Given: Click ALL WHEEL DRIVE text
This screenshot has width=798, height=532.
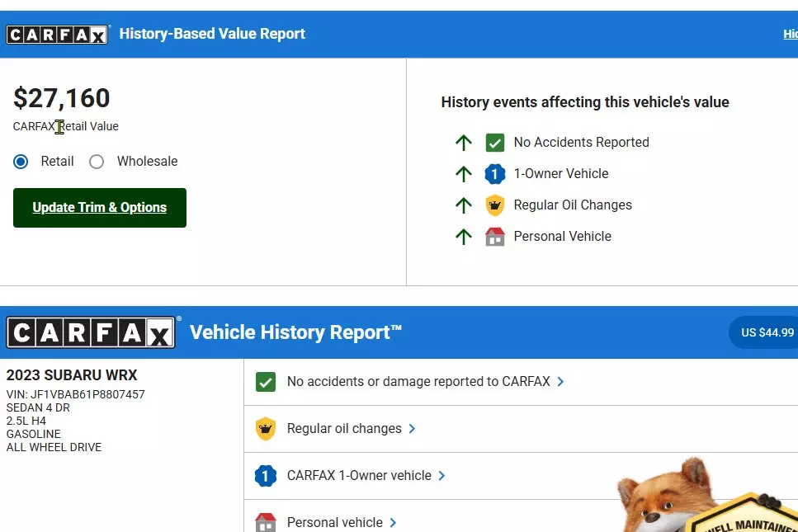Looking at the screenshot, I should (54, 447).
